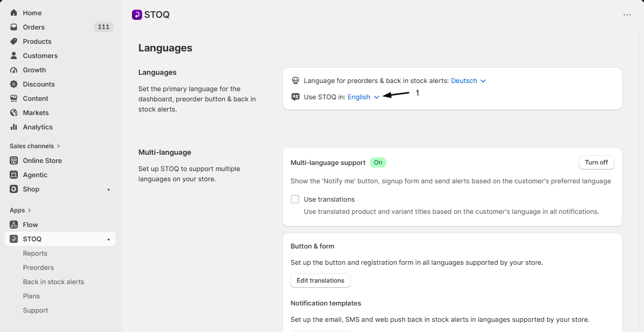Click Edit translations under Button & form

pos(320,281)
